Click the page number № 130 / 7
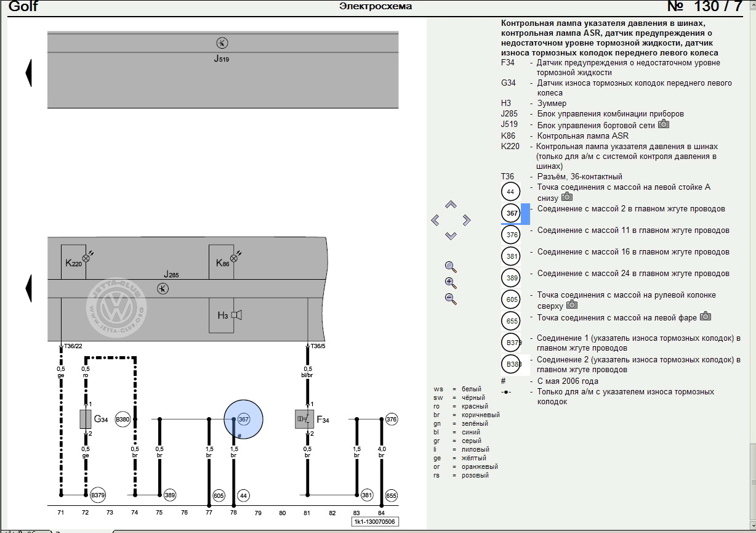Viewport: 756px width, 533px height. coord(706,7)
